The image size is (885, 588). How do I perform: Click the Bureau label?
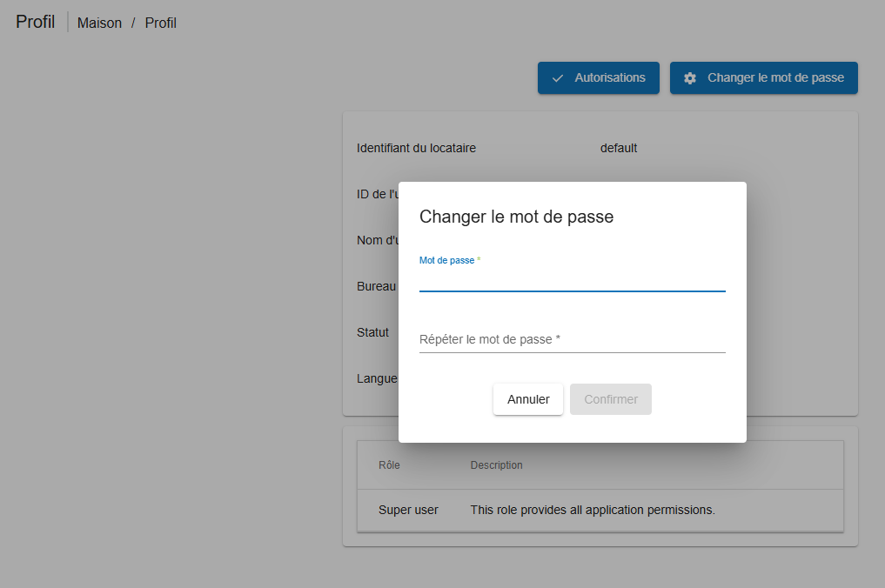376,286
